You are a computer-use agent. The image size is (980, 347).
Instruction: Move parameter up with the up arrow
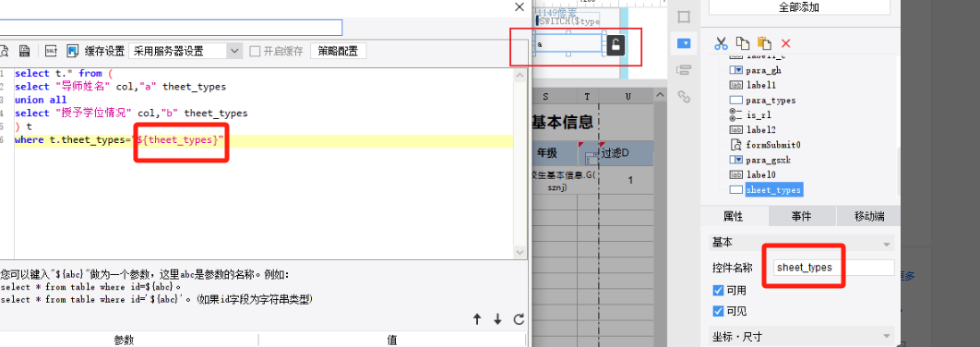point(477,319)
